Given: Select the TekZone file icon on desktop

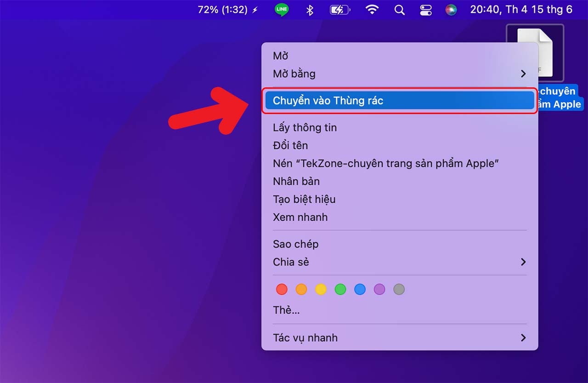Looking at the screenshot, I should pos(535,52).
